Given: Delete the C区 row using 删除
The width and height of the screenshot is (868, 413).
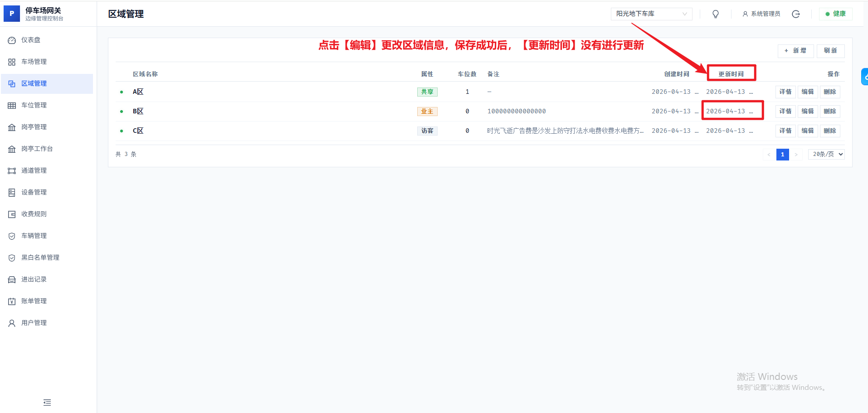Looking at the screenshot, I should [829, 131].
